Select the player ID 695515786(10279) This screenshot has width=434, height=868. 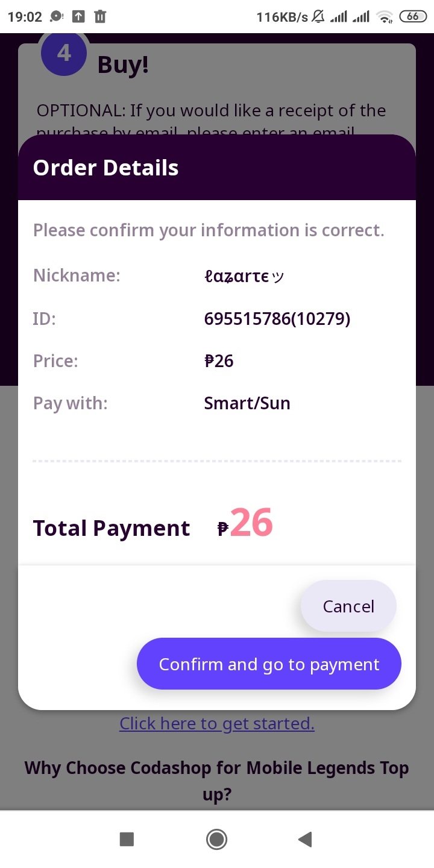coord(277,318)
